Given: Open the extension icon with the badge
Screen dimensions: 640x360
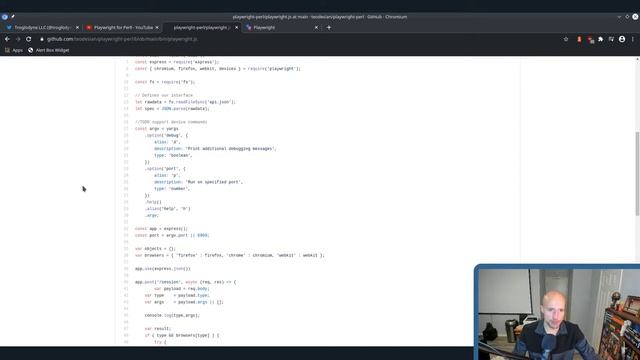Looking at the screenshot, I should pos(590,40).
